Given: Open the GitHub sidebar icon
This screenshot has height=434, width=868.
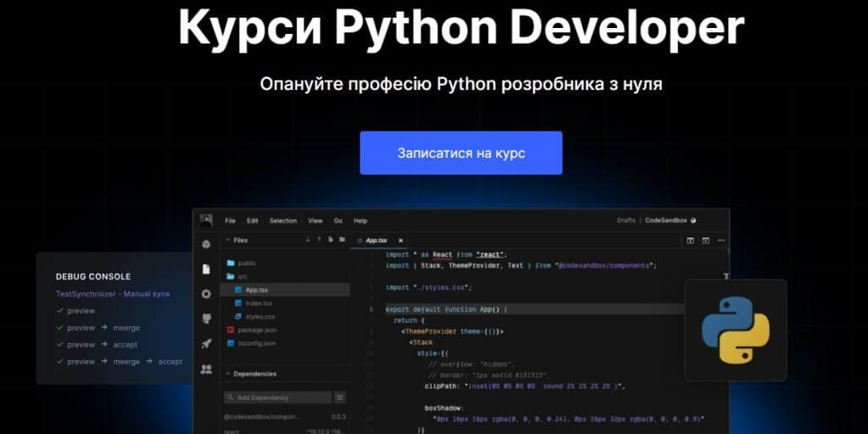Looking at the screenshot, I should point(207,319).
